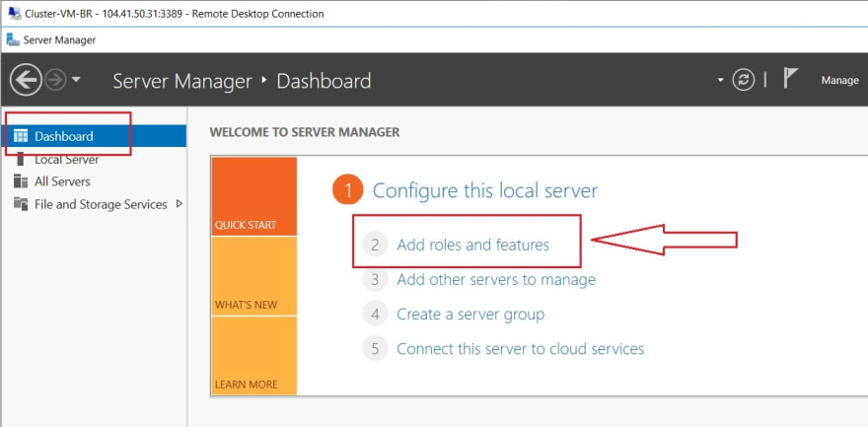Click Add other servers to manage
The image size is (868, 427).
tap(496, 279)
